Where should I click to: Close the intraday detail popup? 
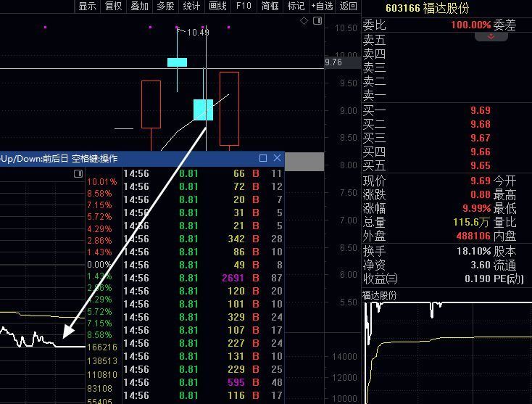277,158
